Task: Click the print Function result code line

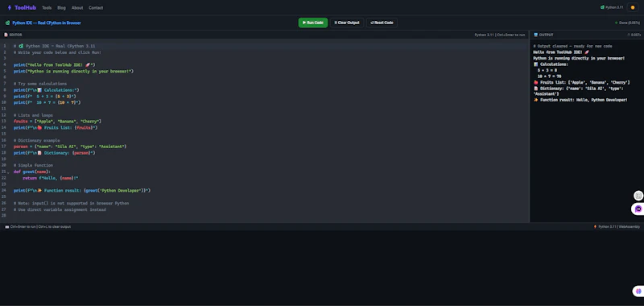Action: point(82,191)
